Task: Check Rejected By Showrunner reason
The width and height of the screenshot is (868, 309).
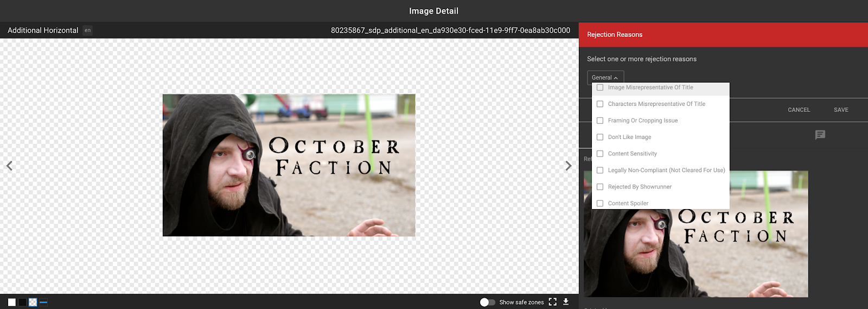Action: tap(600, 187)
